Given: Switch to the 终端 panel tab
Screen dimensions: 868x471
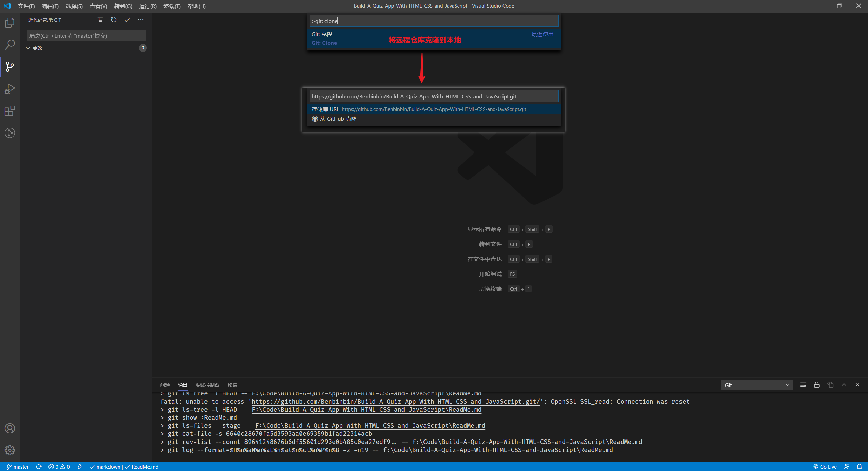Looking at the screenshot, I should coord(232,385).
